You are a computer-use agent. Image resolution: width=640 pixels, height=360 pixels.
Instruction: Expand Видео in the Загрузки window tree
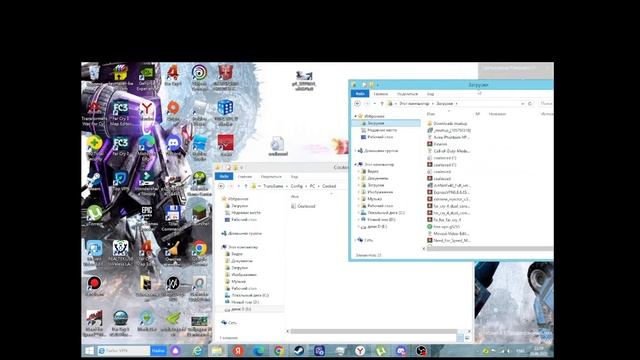(359, 171)
